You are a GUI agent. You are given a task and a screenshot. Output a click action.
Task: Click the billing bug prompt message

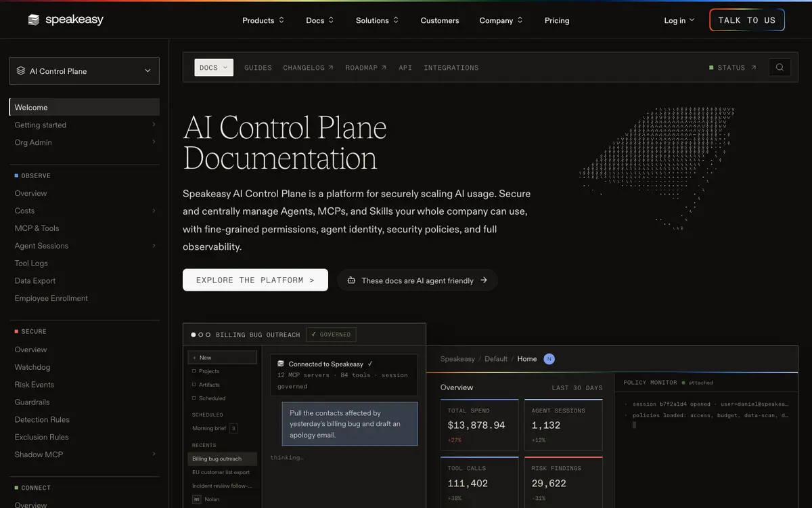350,424
